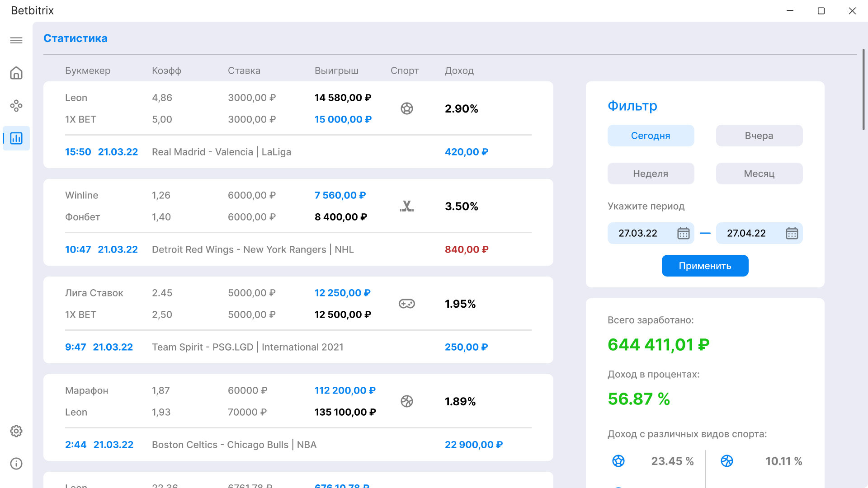Click the red 840,00 ₽ income value
The width and height of the screenshot is (868, 488).
coord(467,249)
